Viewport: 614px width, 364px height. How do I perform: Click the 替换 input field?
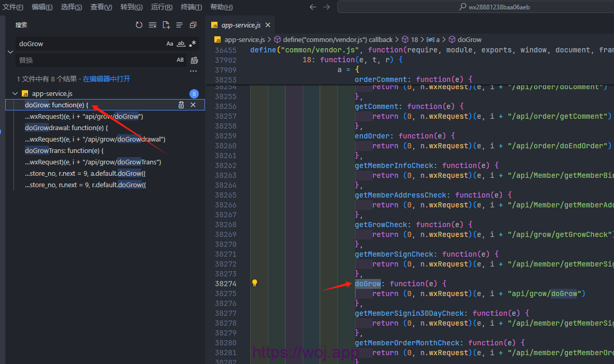[x=93, y=60]
